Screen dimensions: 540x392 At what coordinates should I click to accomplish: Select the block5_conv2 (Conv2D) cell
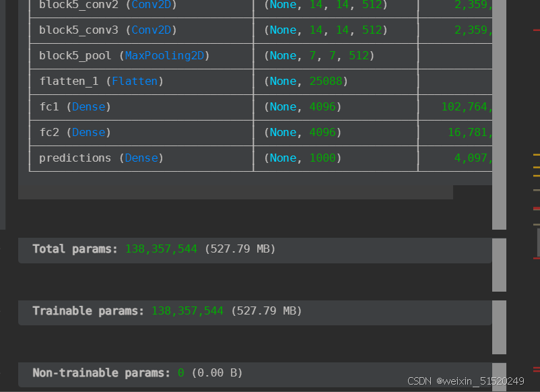141,9
